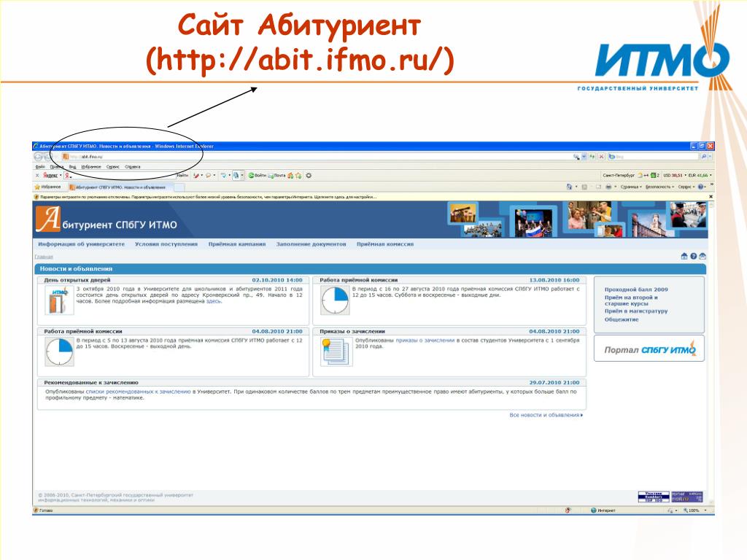The height and width of the screenshot is (560, 747).
Task: Click into the Bing search box
Action: point(654,157)
